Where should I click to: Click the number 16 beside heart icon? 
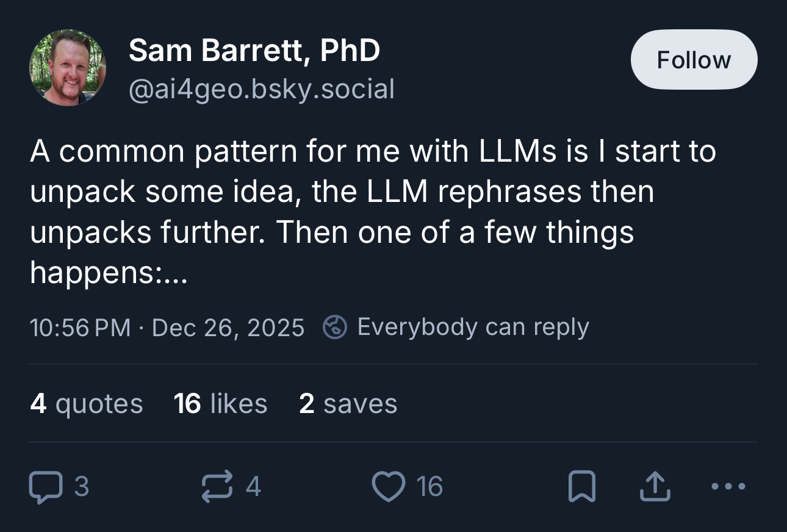(429, 487)
